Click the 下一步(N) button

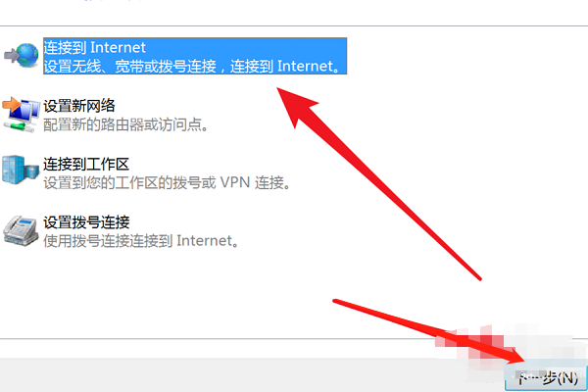click(547, 378)
